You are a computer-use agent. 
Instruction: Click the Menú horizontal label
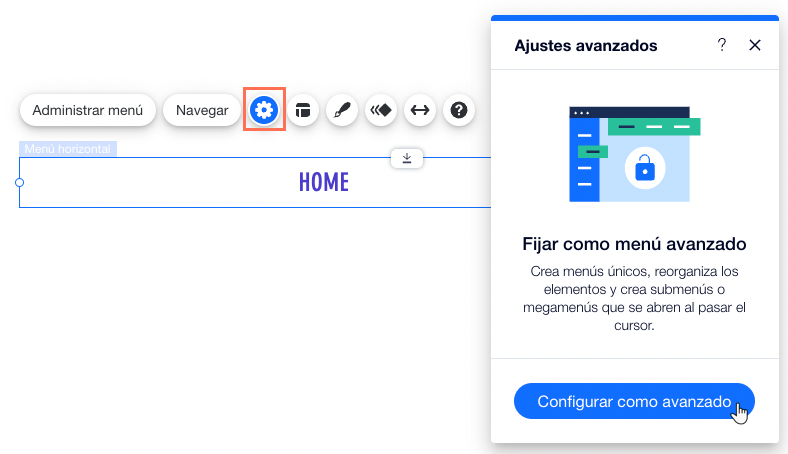(x=68, y=149)
